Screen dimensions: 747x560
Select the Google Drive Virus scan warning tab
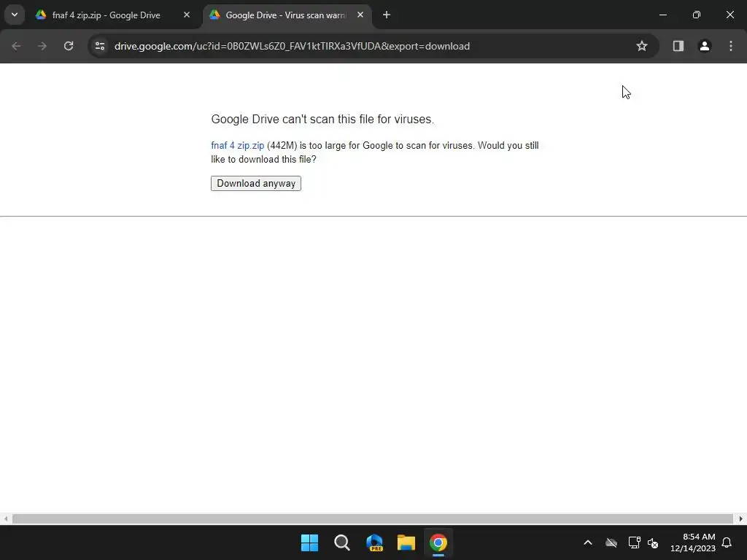pos(286,15)
